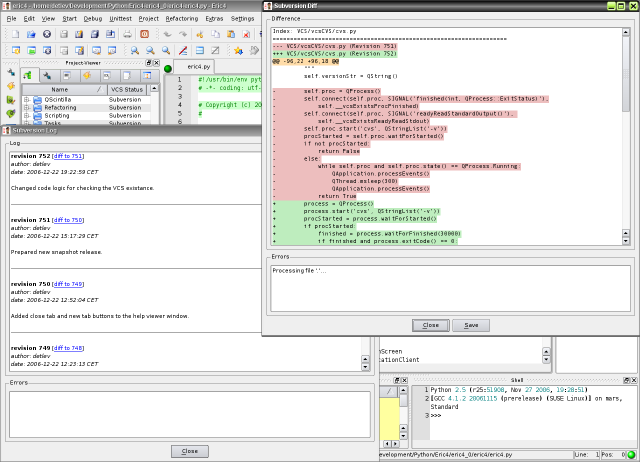The image size is (640, 462).
Task: Click the star bookmark toolbar icon
Action: click(x=238, y=51)
